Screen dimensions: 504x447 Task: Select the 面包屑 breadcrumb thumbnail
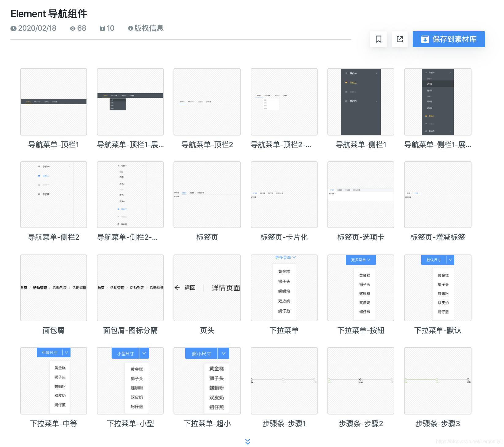point(54,288)
